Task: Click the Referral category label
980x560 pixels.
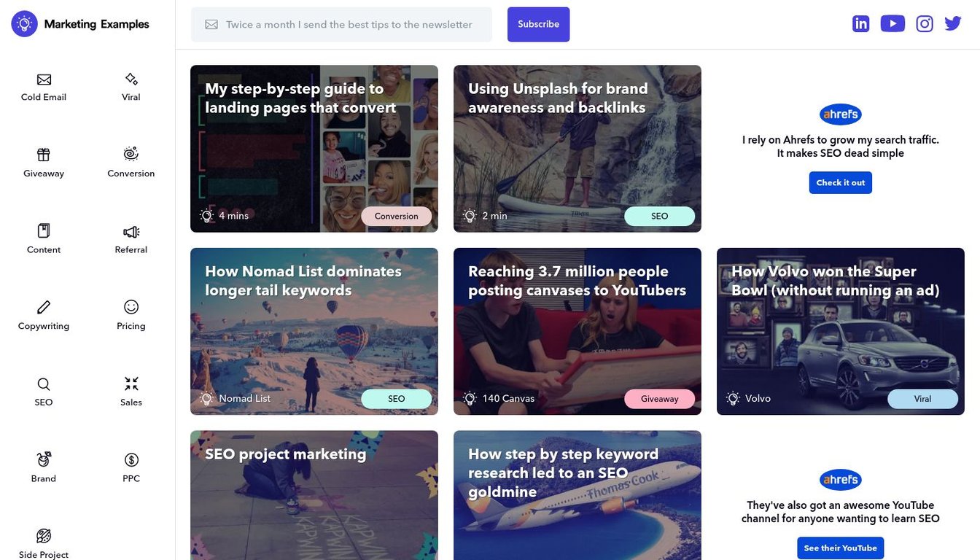Action: click(131, 249)
